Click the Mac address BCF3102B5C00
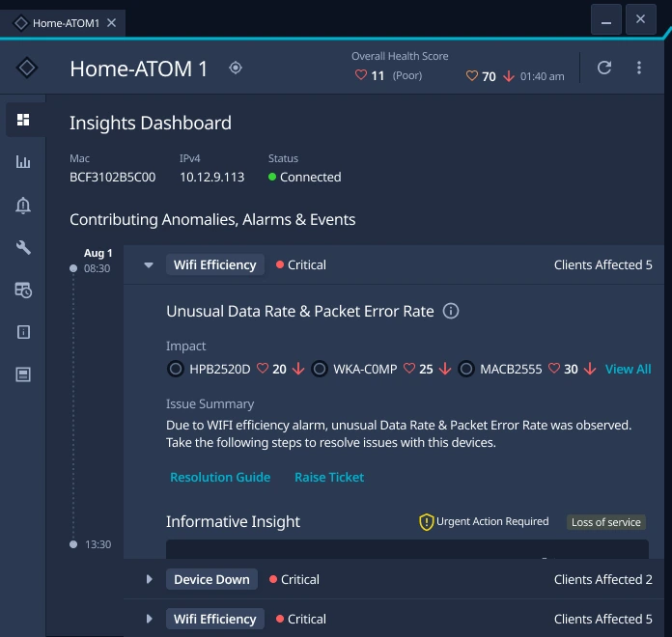Screen dimensions: 672x637 pos(112,177)
